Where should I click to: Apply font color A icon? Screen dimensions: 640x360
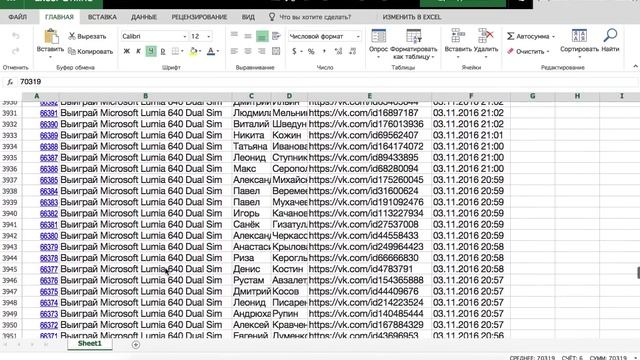[x=211, y=51]
